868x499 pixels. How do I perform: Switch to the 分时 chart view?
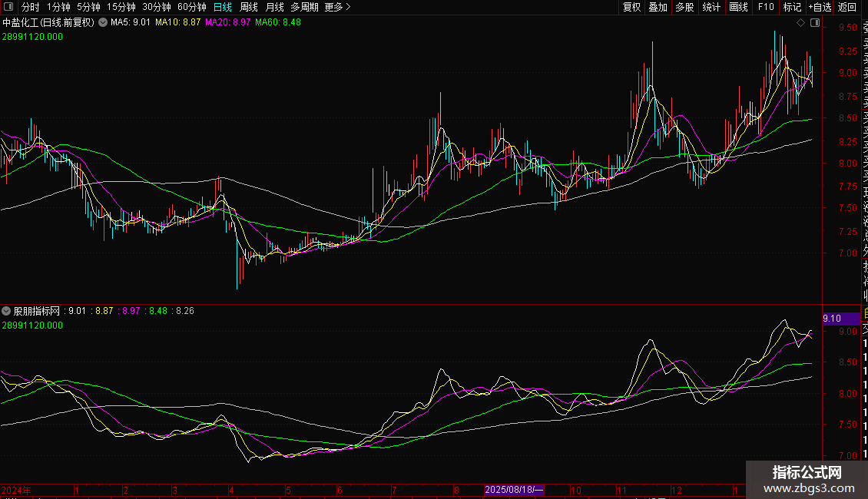coord(31,7)
